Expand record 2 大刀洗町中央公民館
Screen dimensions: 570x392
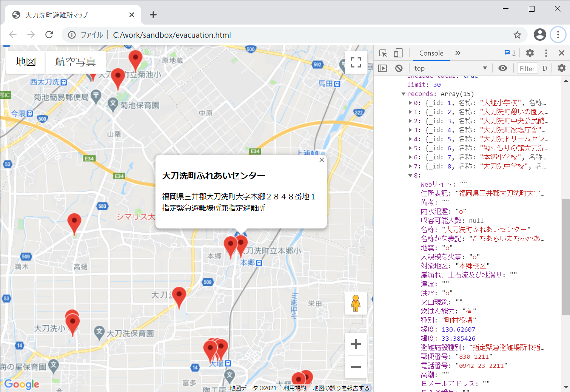[410, 121]
